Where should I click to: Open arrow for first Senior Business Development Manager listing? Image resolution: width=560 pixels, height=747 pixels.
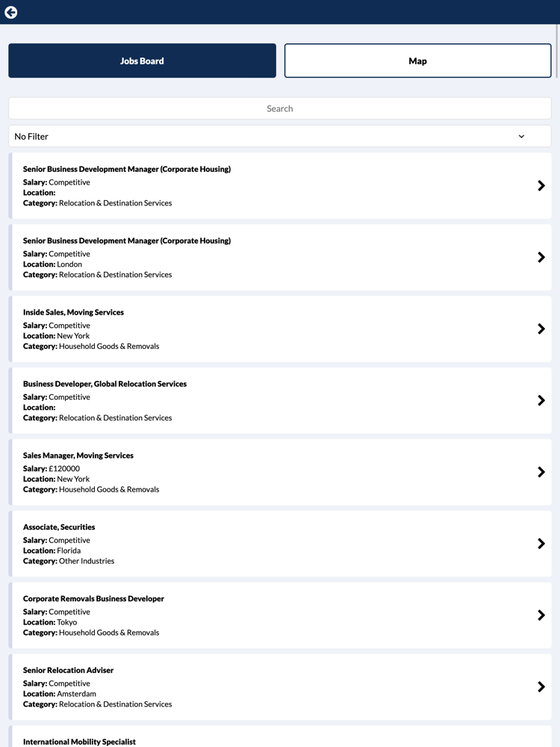point(541,186)
